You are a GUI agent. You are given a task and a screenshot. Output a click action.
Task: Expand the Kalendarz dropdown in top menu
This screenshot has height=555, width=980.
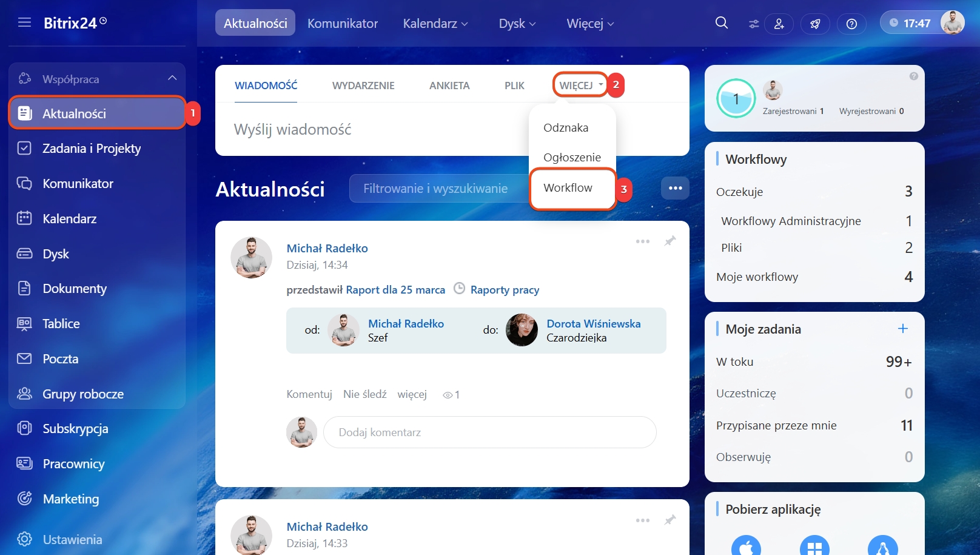click(435, 24)
